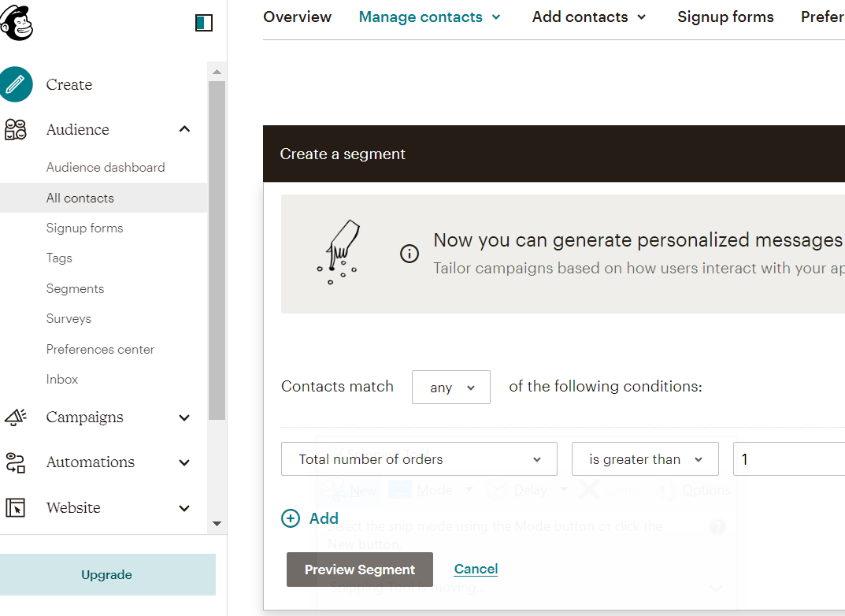Expand the Campaigns section chevron
The height and width of the screenshot is (616, 845).
pos(184,417)
